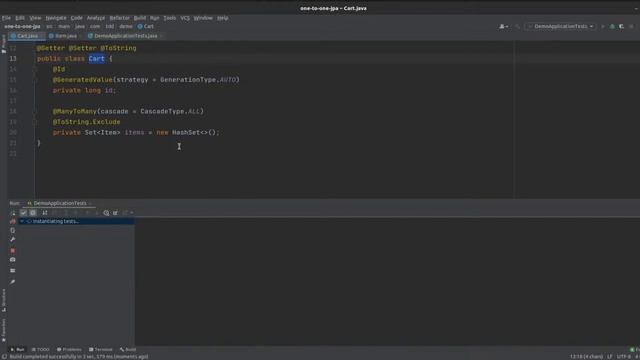
Task: Open the Window menu
Action: click(x=203, y=18)
